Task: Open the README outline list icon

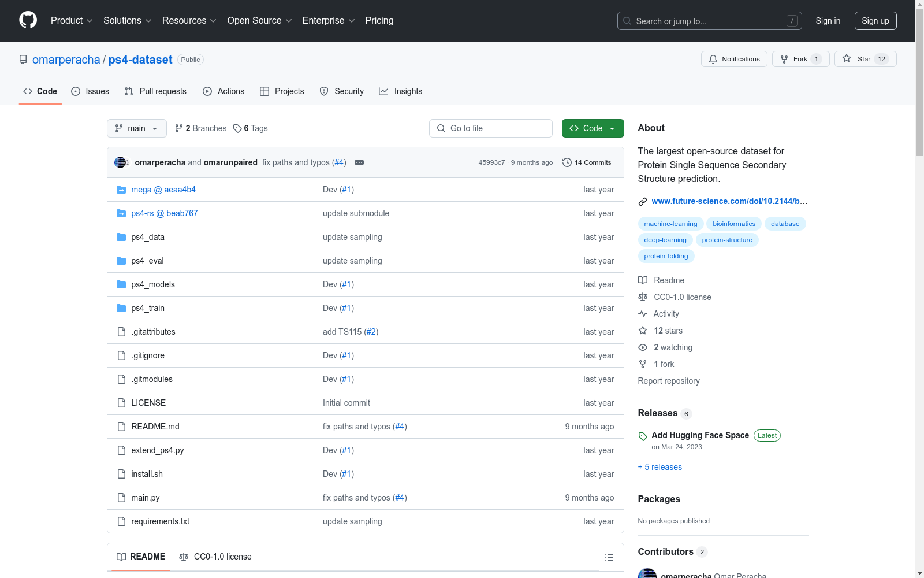Action: tap(609, 557)
